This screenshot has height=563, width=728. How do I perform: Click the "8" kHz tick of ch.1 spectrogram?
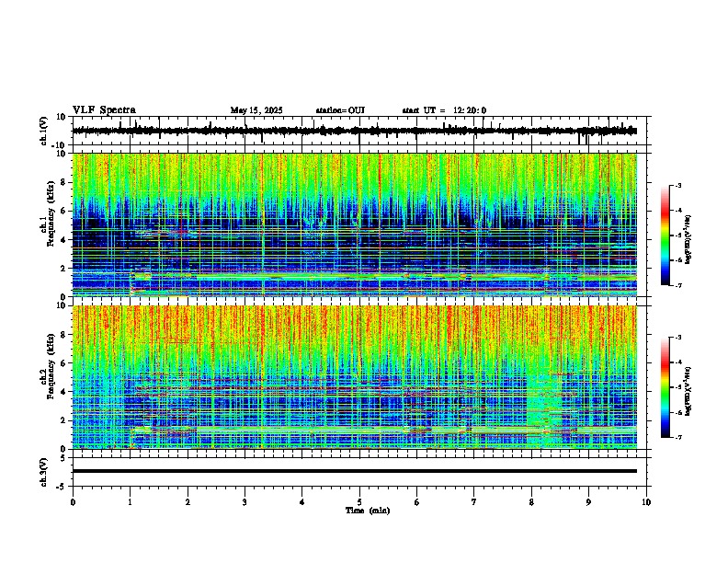[64, 182]
